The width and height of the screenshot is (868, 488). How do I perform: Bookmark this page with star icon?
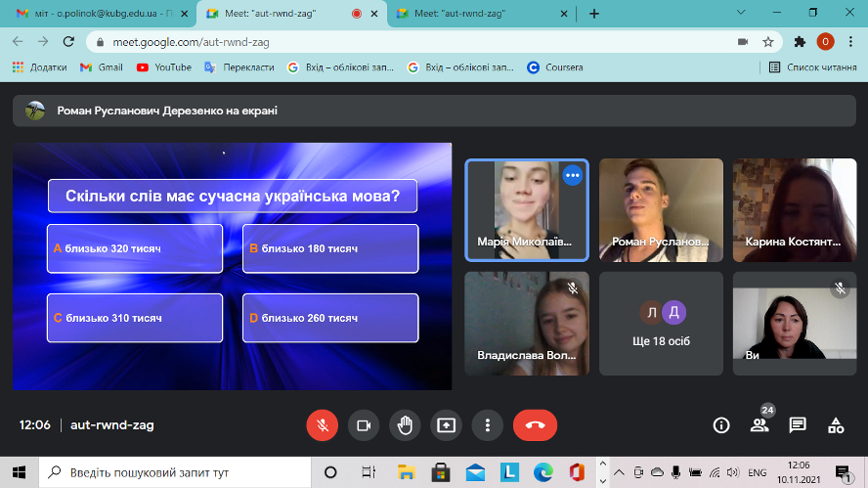(x=768, y=42)
